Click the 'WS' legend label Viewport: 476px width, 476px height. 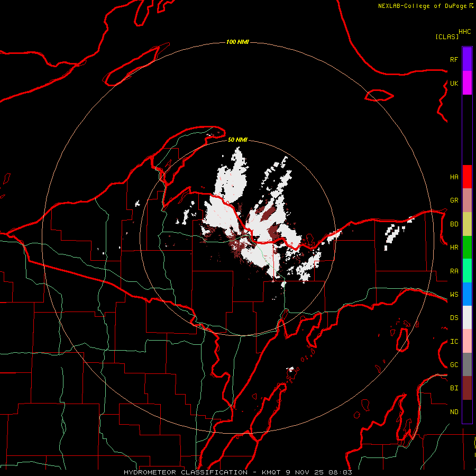[454, 295]
